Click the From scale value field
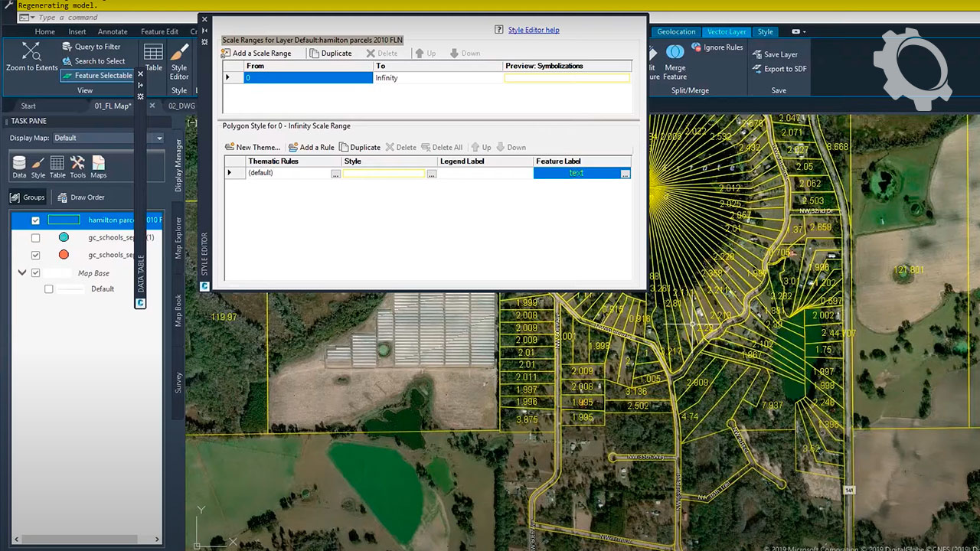 (x=308, y=78)
